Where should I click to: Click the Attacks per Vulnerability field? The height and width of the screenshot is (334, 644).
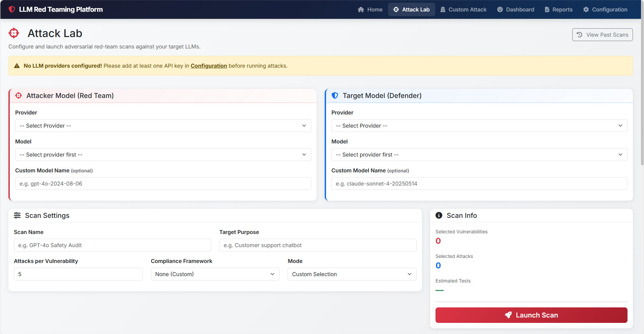click(78, 274)
